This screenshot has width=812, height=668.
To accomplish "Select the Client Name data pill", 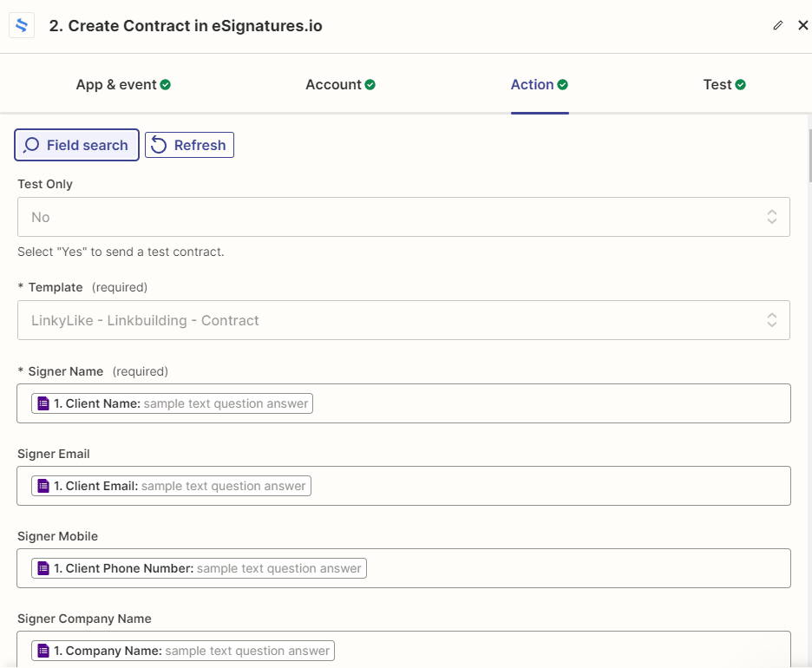I will (172, 403).
